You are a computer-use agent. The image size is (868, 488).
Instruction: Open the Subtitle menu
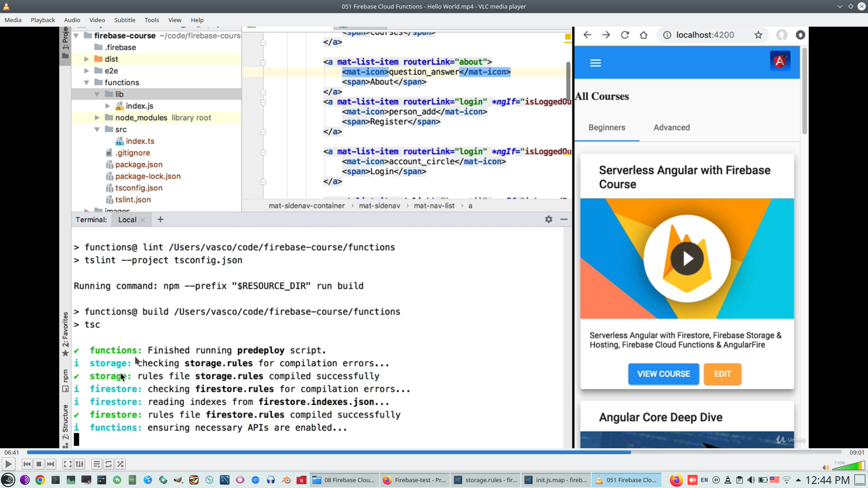(x=124, y=20)
